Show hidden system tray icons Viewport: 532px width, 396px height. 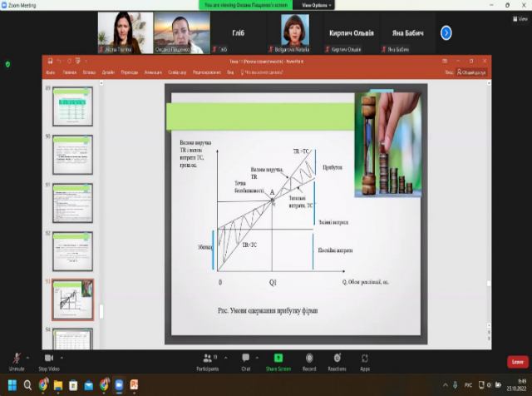click(x=446, y=385)
